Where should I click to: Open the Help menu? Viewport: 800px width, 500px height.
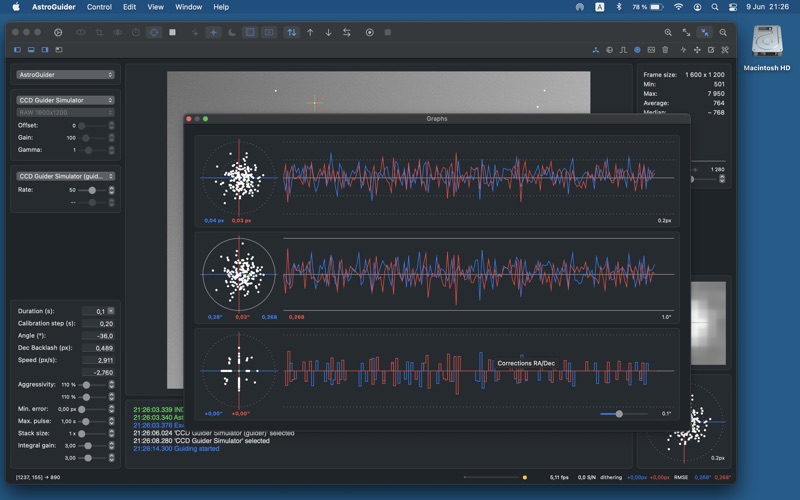221,7
